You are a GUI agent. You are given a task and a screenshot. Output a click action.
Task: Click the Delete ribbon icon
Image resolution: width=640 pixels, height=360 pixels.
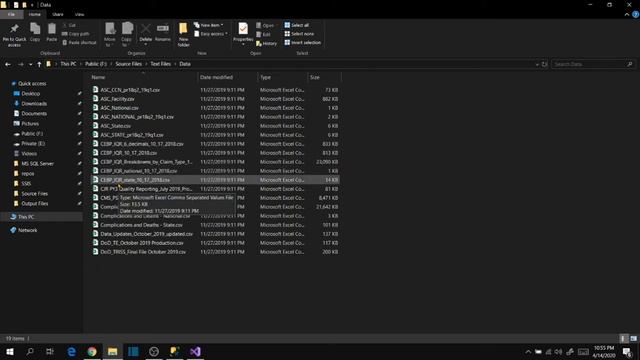[x=145, y=34]
